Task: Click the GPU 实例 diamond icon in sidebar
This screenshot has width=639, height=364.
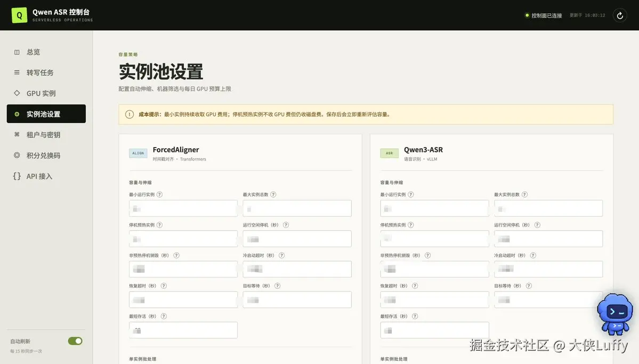Action: pos(17,93)
